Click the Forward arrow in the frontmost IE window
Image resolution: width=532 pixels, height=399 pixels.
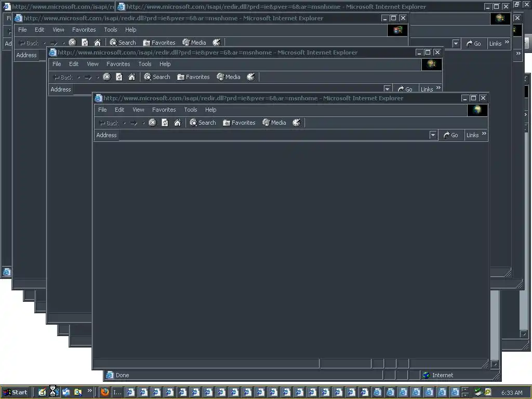pyautogui.click(x=134, y=123)
